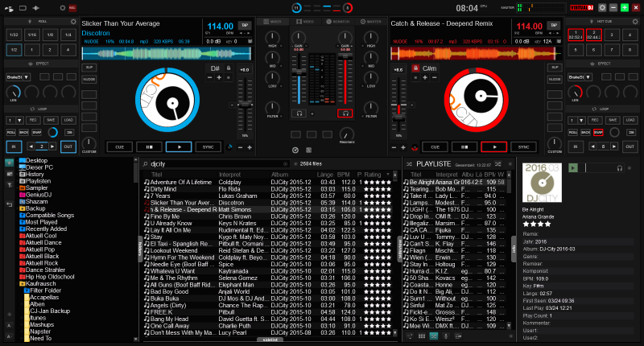Toggle left deck headphone cue button
This screenshot has width=644, height=346.
click(x=299, y=113)
